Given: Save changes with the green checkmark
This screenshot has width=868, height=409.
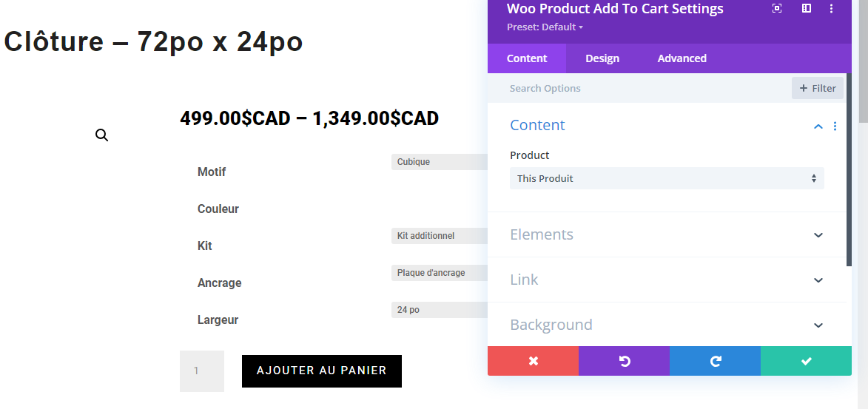Looking at the screenshot, I should [x=806, y=361].
